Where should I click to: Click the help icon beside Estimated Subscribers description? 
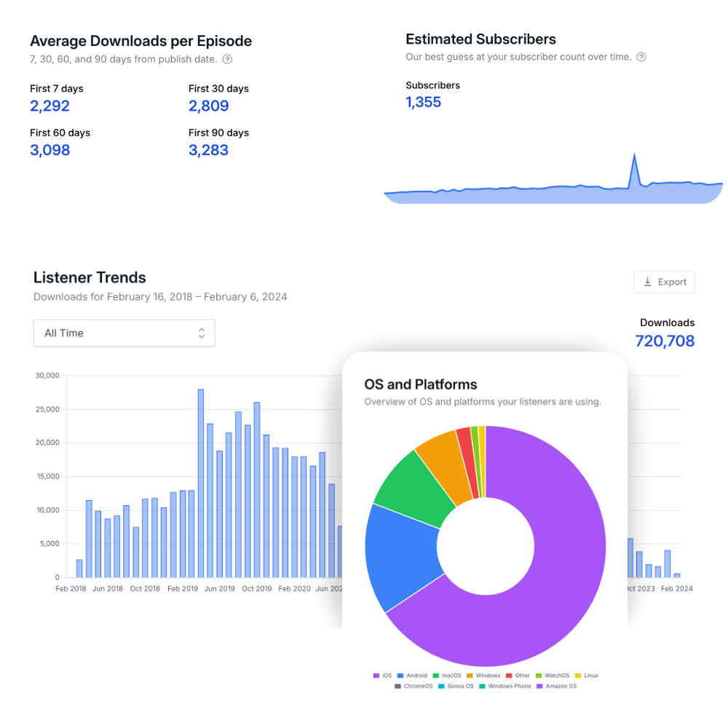click(641, 57)
